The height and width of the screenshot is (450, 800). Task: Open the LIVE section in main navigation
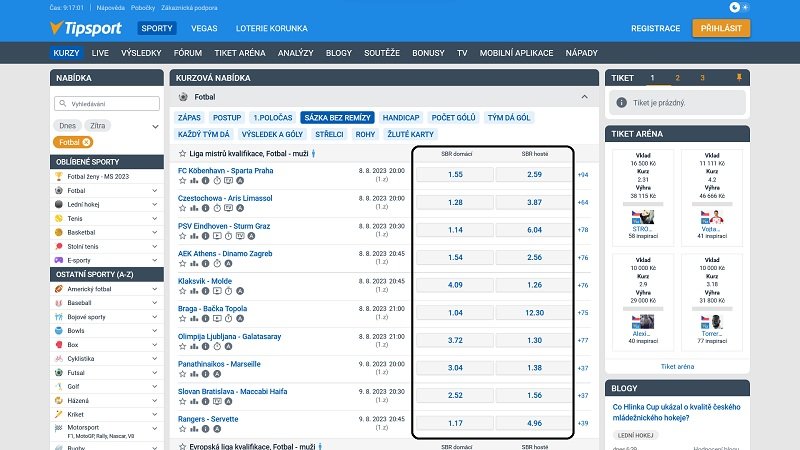click(100, 53)
